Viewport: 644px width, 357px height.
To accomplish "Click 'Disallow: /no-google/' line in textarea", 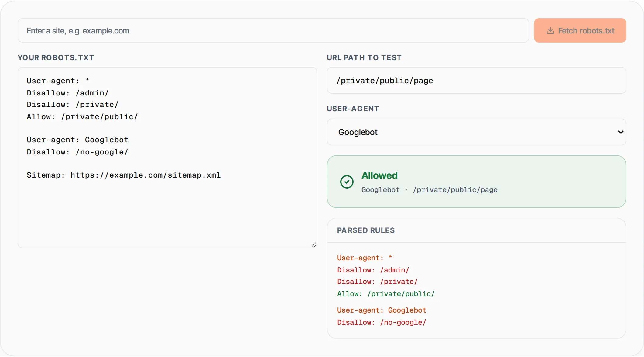I will [77, 152].
